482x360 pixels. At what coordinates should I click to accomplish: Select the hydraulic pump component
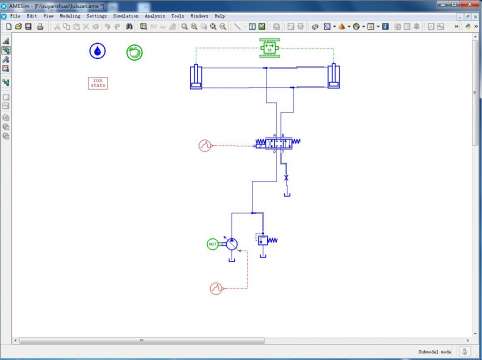(232, 244)
